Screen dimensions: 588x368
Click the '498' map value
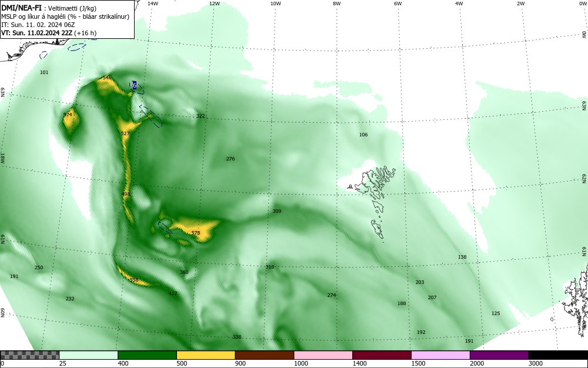point(126,194)
